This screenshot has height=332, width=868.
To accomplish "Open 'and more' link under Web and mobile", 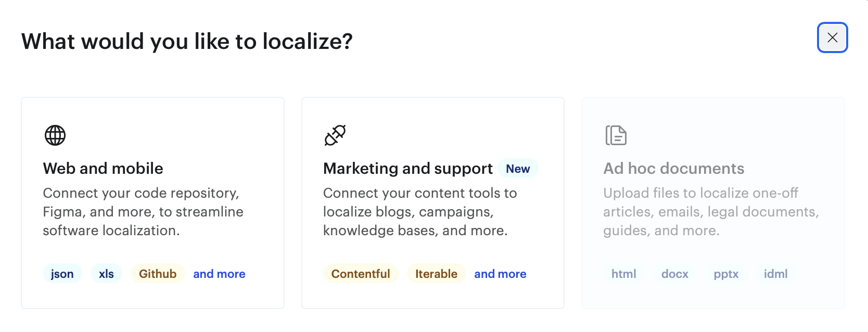I will [219, 274].
